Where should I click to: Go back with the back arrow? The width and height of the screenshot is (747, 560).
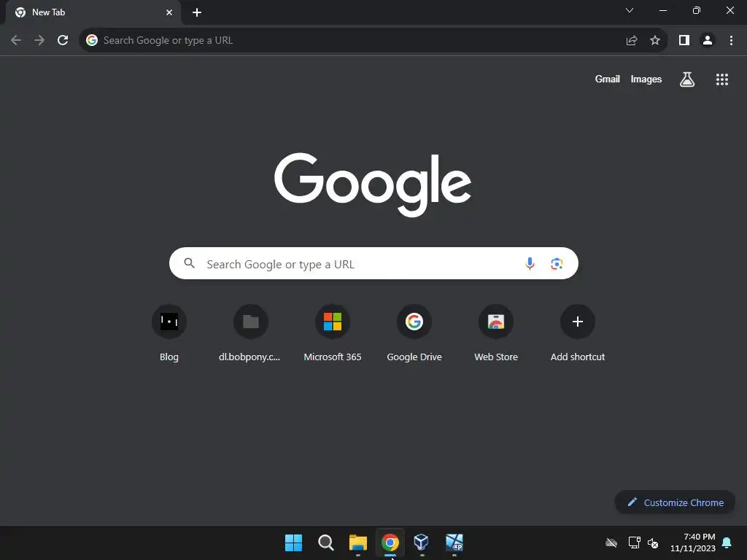tap(16, 41)
